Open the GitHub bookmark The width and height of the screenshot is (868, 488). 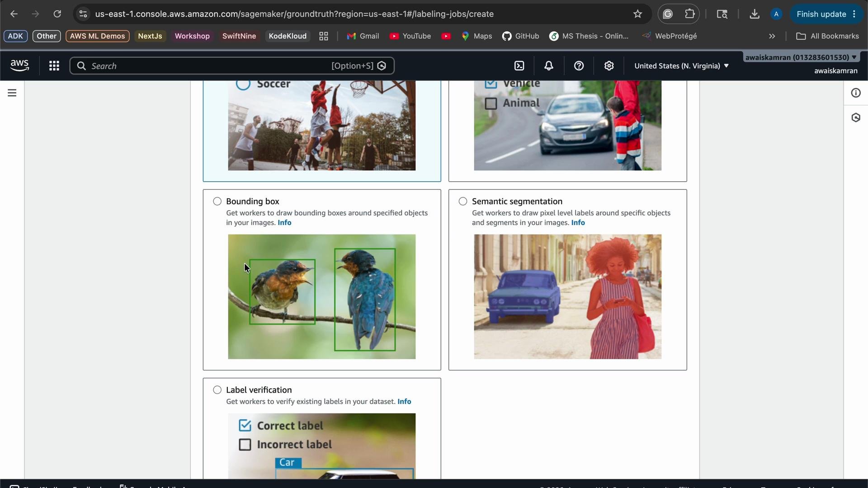pos(521,36)
